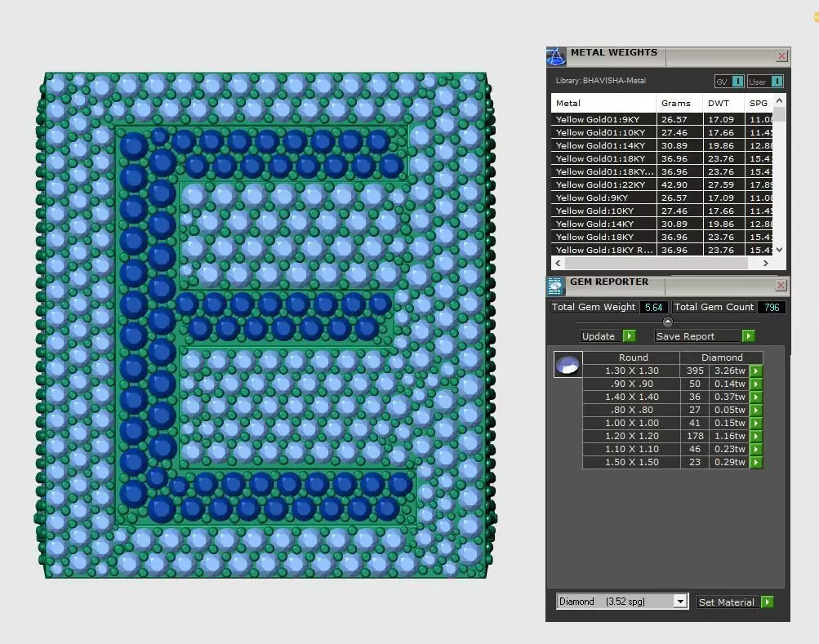Click the metal list scroll-left arrow
This screenshot has width=819, height=644.
click(558, 264)
